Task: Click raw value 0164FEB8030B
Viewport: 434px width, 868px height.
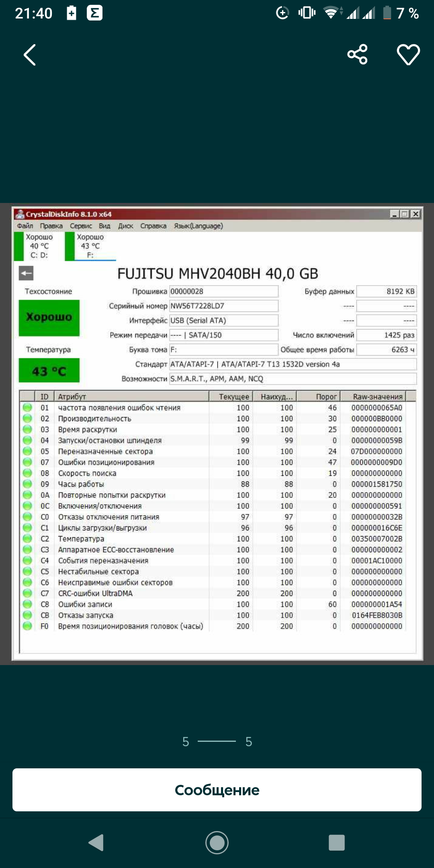Action: 377,615
